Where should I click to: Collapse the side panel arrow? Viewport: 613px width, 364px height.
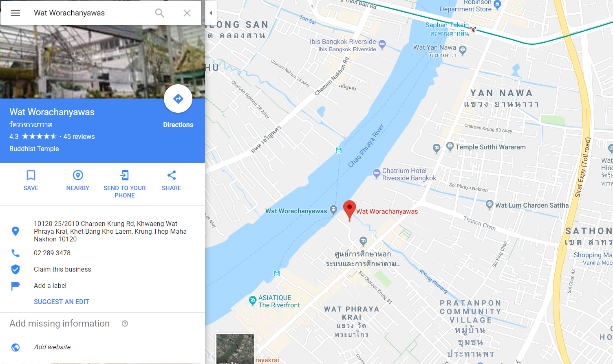pos(211,13)
